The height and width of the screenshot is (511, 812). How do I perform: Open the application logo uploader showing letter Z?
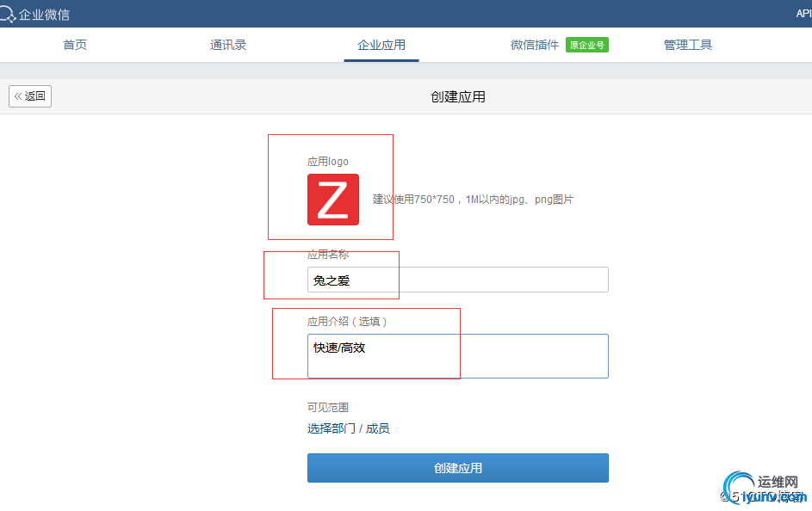click(332, 199)
